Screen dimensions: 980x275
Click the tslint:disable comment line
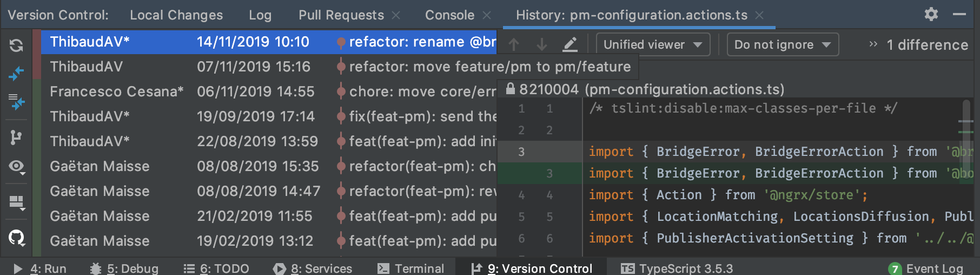(x=743, y=108)
